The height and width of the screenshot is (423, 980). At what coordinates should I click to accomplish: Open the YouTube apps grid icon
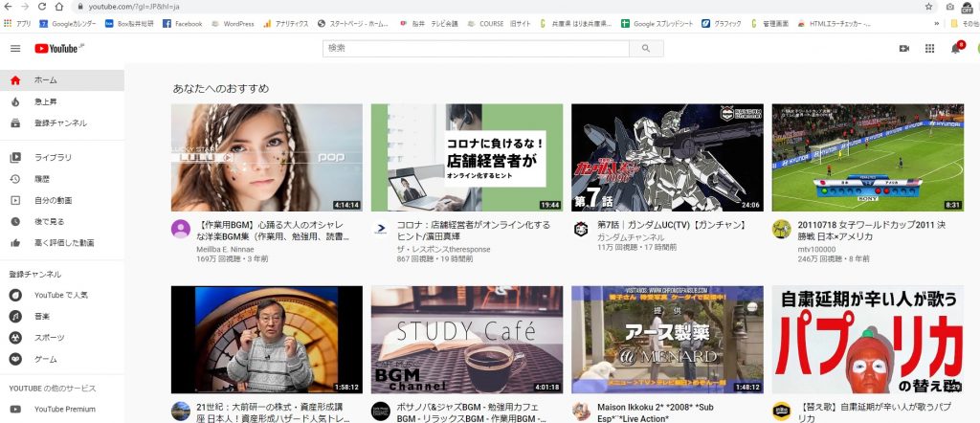pos(929,49)
